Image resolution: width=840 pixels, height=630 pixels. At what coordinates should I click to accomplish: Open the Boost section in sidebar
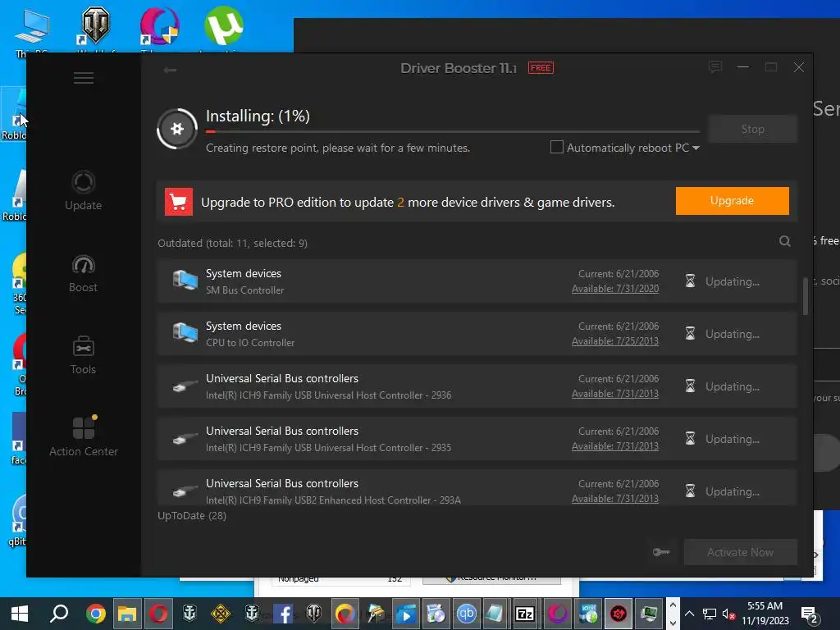(83, 274)
